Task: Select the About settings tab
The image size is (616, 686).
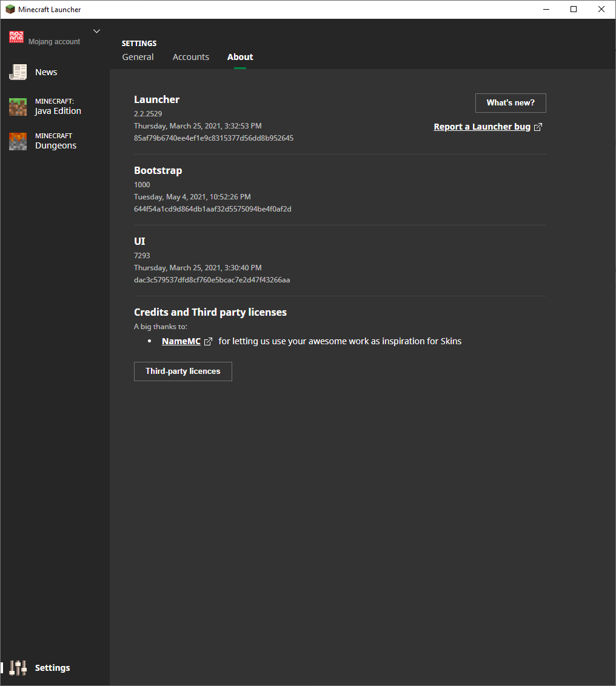Action: pyautogui.click(x=240, y=57)
